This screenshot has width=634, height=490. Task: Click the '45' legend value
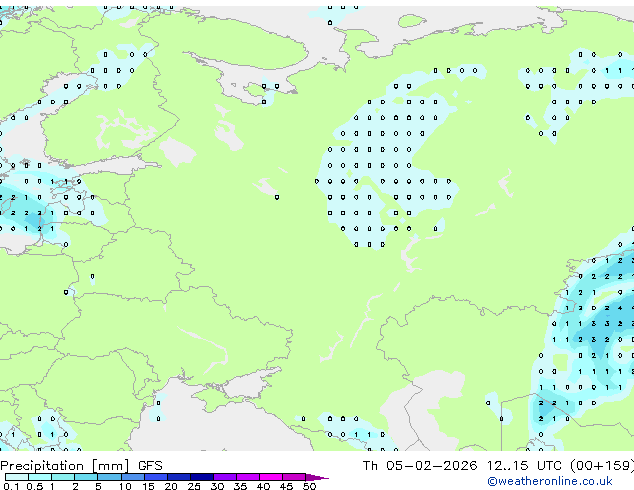286,486
